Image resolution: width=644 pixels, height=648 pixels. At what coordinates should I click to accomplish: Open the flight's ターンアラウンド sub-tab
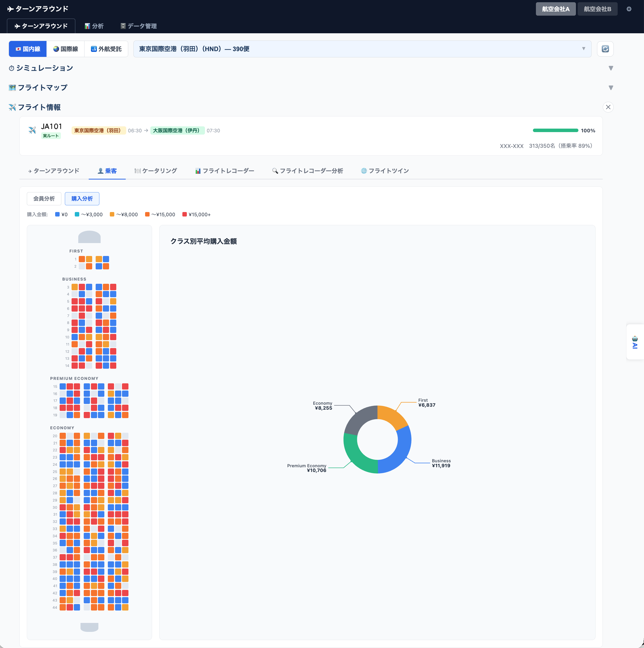click(54, 171)
